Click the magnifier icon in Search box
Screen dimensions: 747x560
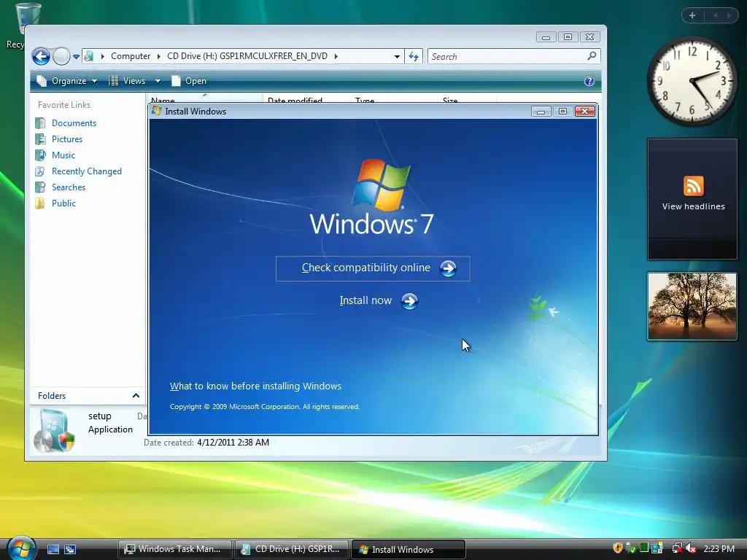click(592, 56)
